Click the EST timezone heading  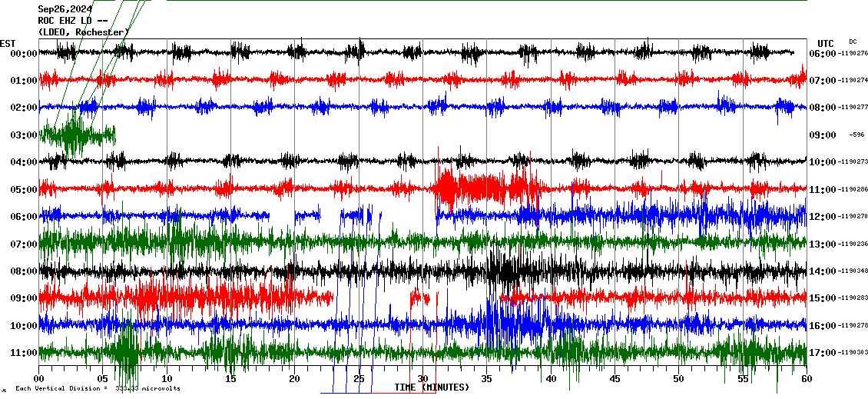tap(8, 43)
